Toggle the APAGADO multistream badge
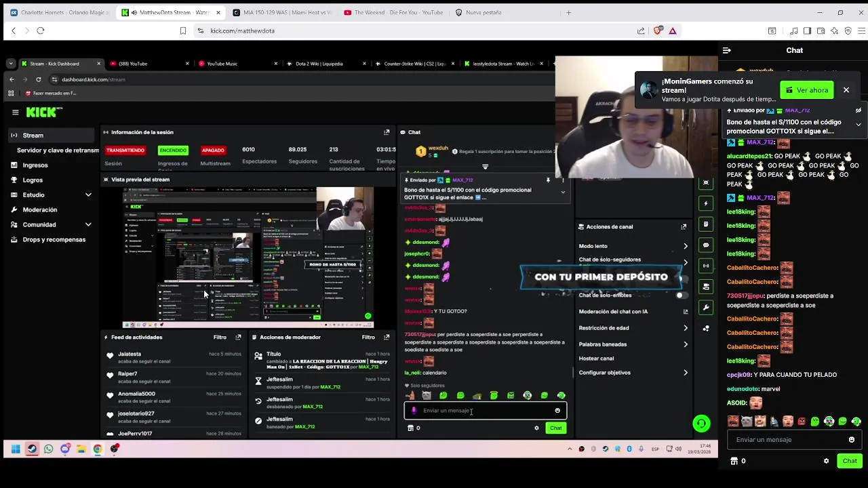The width and height of the screenshot is (868, 488). click(x=213, y=150)
